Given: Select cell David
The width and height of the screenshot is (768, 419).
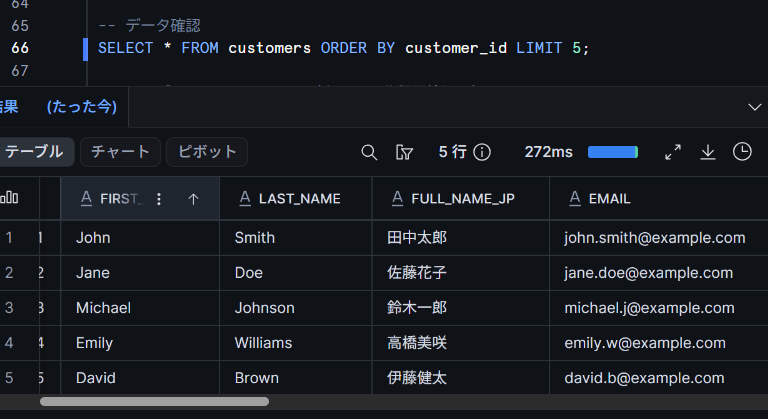Looking at the screenshot, I should [x=140, y=378].
